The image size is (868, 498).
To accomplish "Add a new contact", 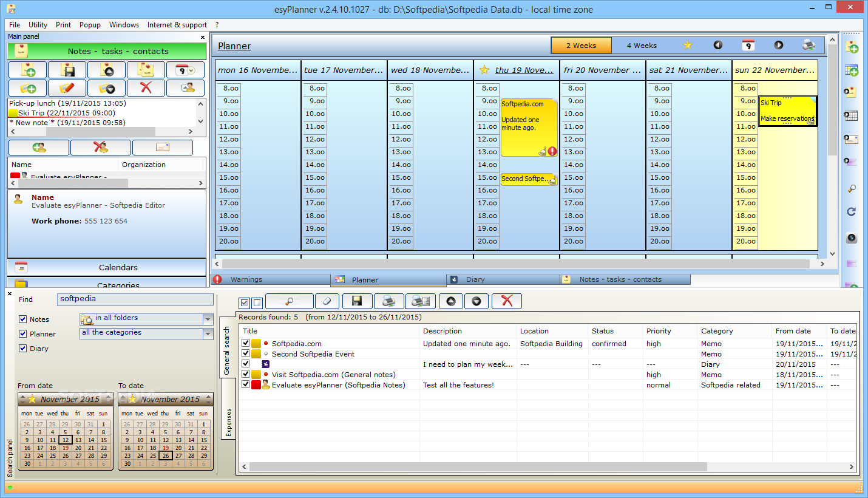I will [x=39, y=148].
